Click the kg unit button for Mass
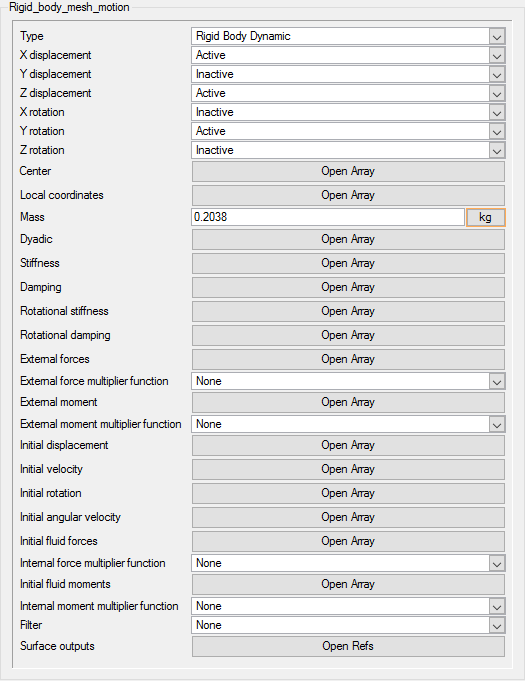This screenshot has width=525, height=681. (x=485, y=217)
